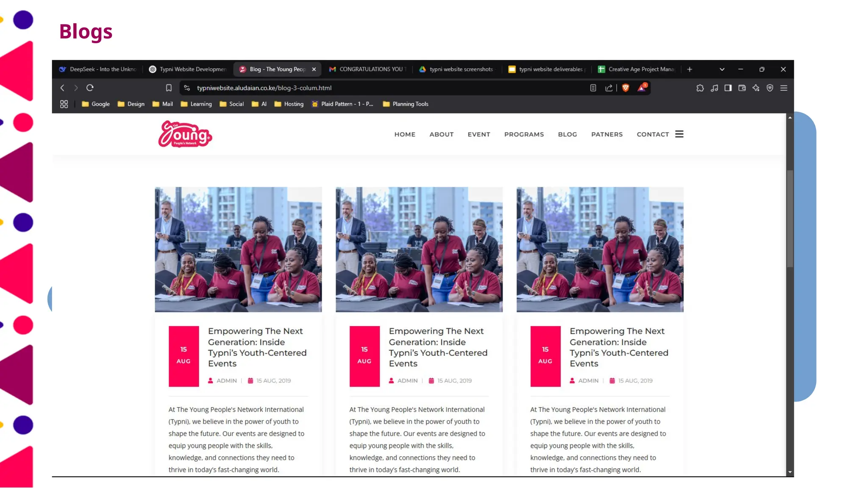This screenshot has height=488, width=868.
Task: Reload the page with refresh icon
Action: 90,88
